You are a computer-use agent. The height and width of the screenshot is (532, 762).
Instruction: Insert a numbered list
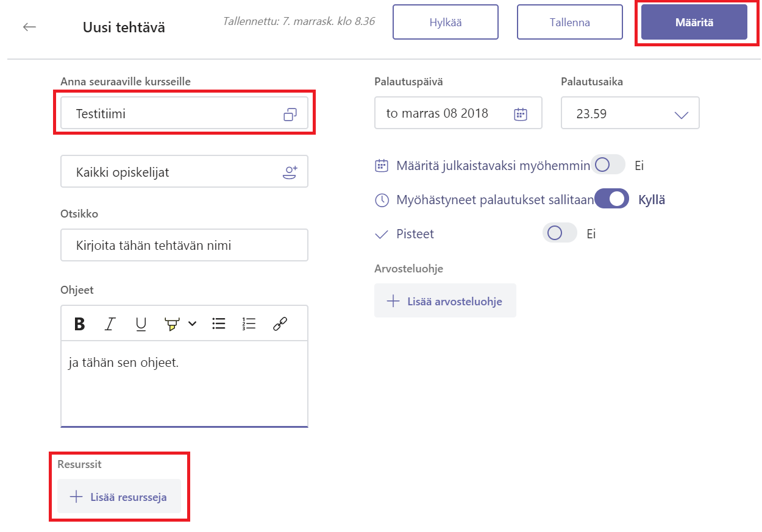pos(249,324)
